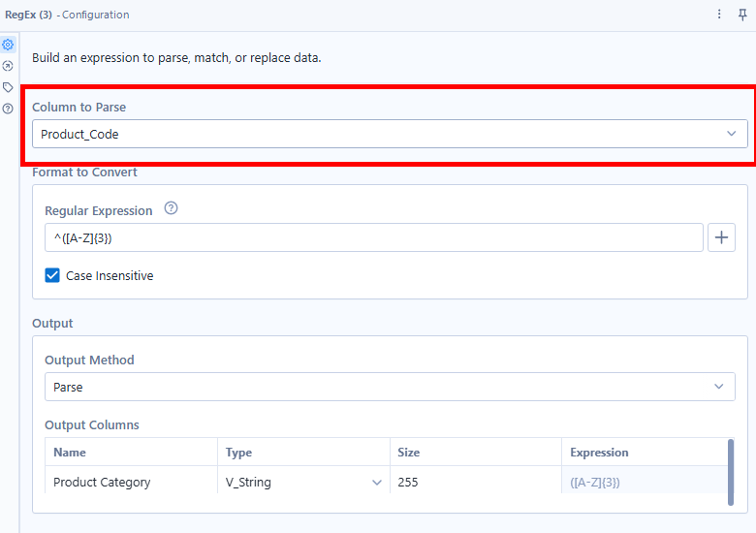The height and width of the screenshot is (533, 756).
Task: Open the three-dot options menu
Action: (x=719, y=15)
